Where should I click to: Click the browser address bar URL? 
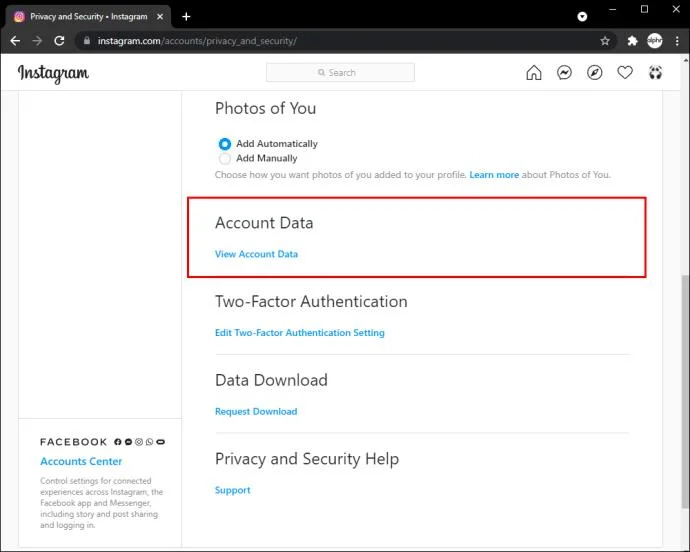point(197,41)
